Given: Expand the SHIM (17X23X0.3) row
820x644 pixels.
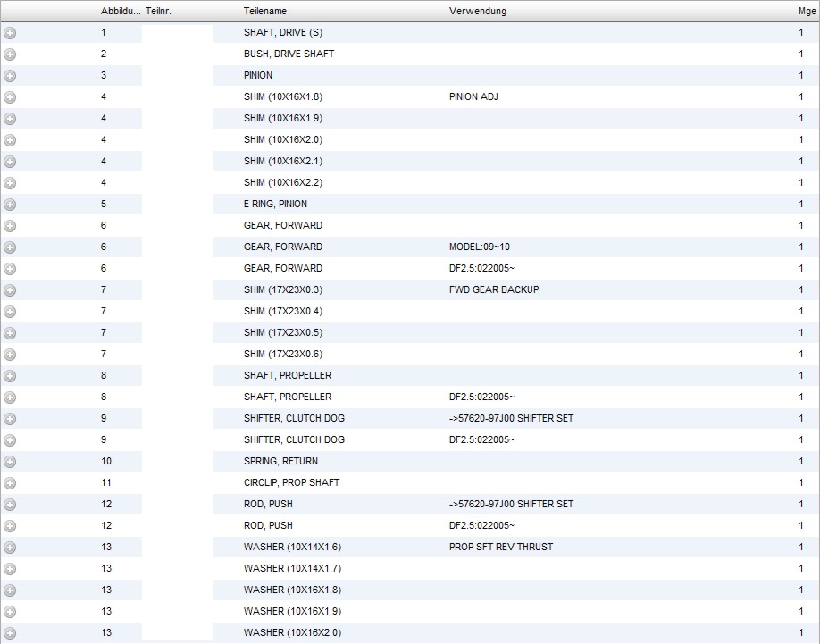Looking at the screenshot, I should (x=10, y=290).
